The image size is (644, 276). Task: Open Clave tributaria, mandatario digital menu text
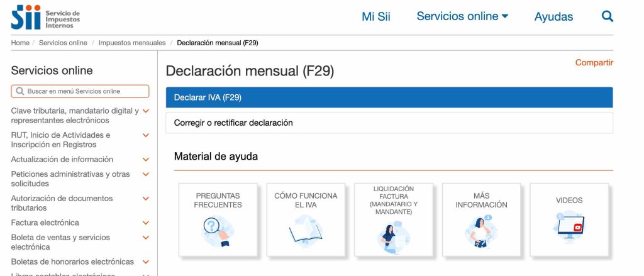click(75, 116)
